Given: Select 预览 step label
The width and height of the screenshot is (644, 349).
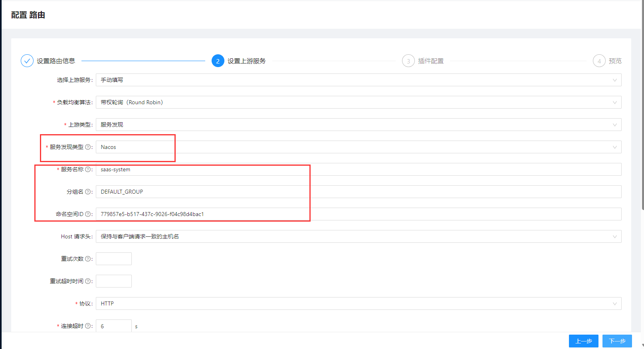Looking at the screenshot, I should 615,61.
